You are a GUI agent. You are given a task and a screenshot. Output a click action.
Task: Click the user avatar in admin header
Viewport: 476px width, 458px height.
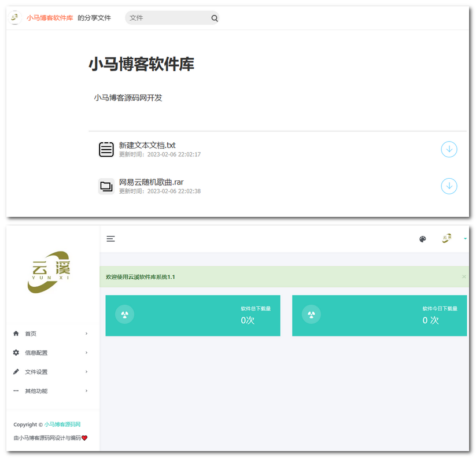pos(447,238)
